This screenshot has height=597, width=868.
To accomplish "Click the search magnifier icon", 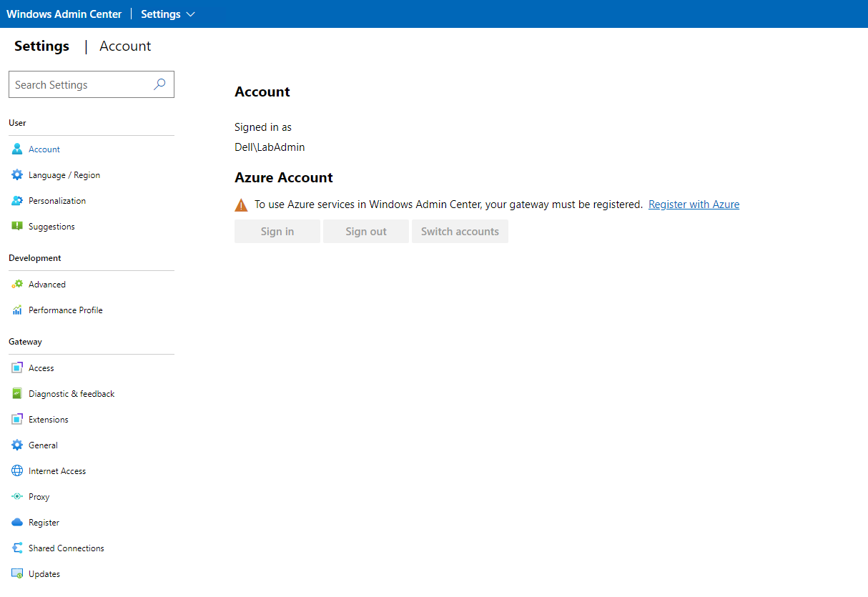I will (x=159, y=84).
